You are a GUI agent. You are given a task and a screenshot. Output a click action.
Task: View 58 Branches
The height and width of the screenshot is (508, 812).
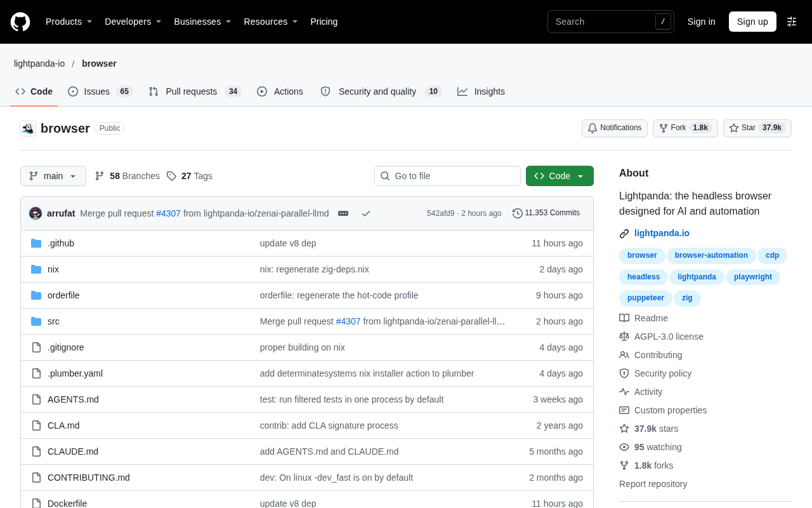127,176
